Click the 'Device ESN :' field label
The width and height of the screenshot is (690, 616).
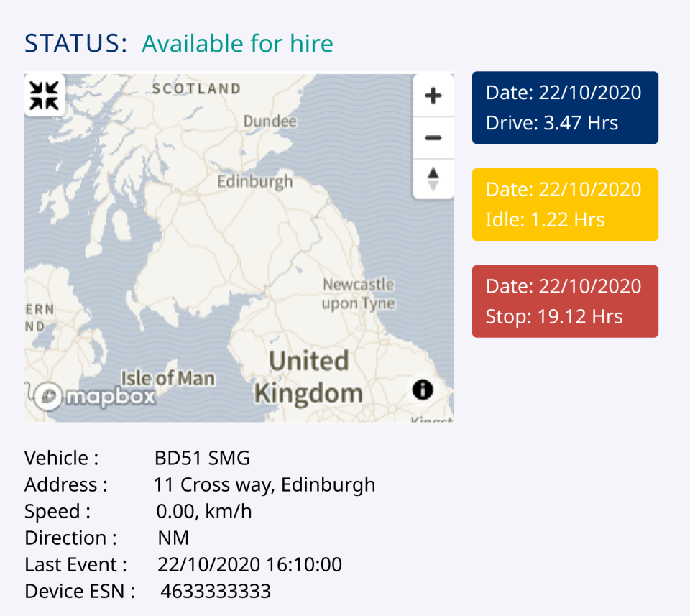[80, 591]
